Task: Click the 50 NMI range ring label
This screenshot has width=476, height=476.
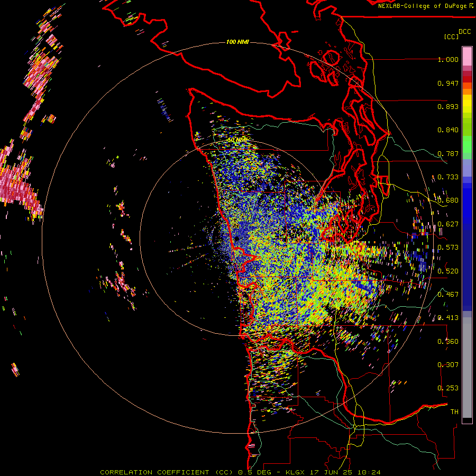Action: [237, 140]
